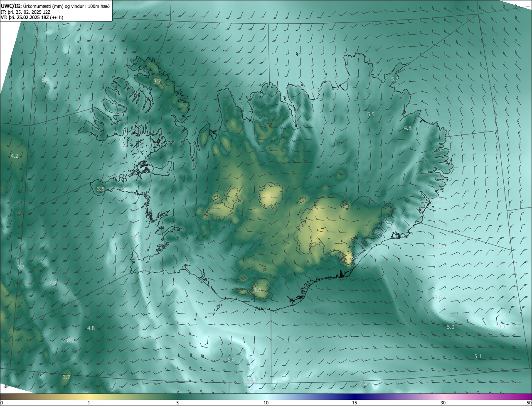Click the 5.0 value label
Image resolution: width=532 pixels, height=406 pixels.
(451, 327)
